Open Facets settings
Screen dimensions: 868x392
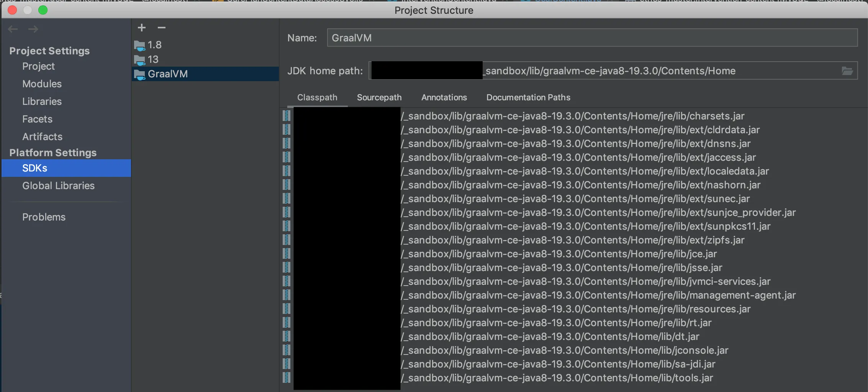[x=37, y=119]
